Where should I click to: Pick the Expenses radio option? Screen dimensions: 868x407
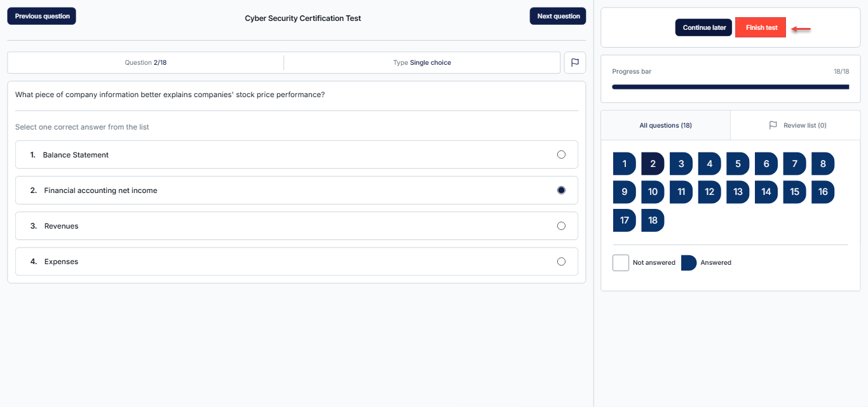tap(561, 261)
